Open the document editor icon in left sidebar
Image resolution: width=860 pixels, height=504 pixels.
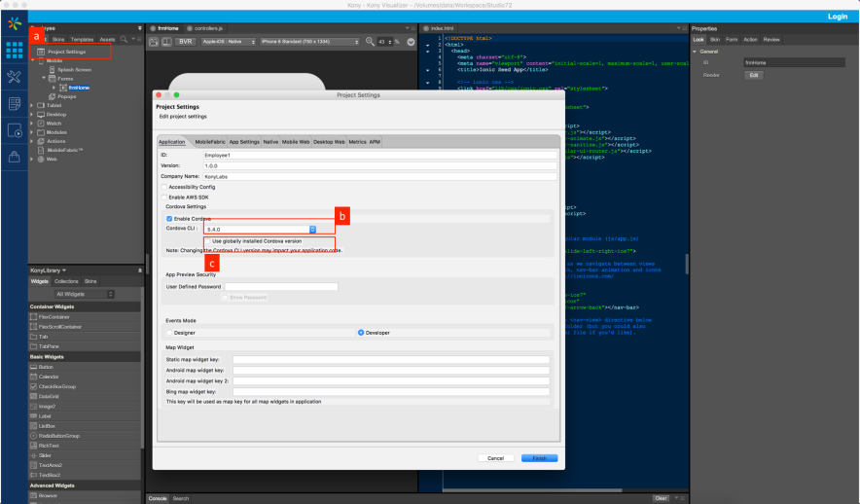[x=15, y=103]
